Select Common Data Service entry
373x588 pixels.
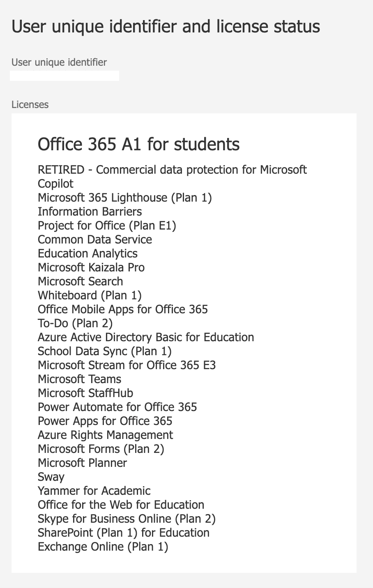click(95, 240)
